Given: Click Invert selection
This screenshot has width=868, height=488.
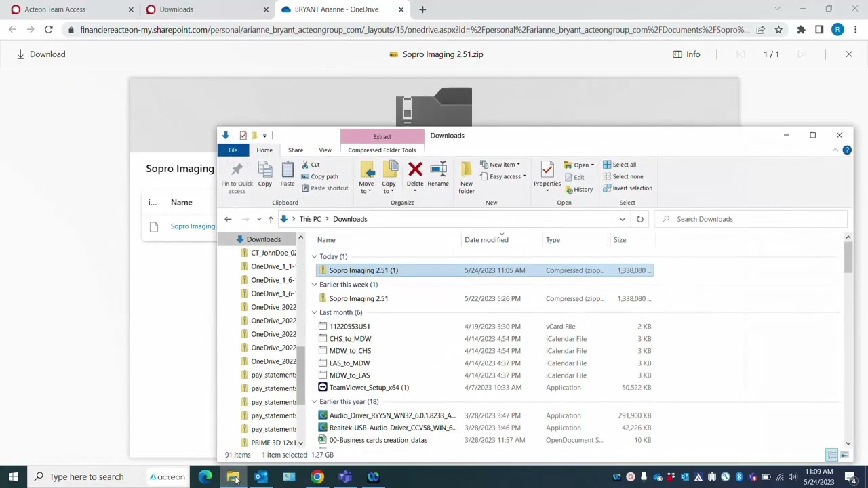Looking at the screenshot, I should [x=627, y=188].
